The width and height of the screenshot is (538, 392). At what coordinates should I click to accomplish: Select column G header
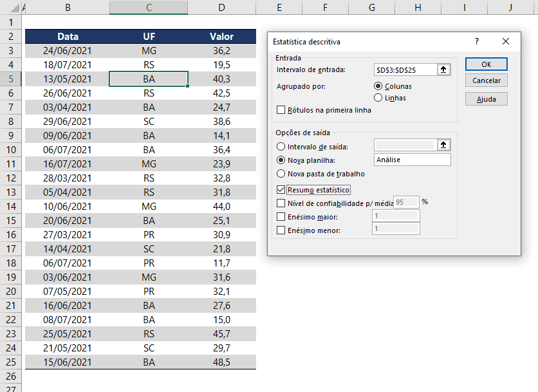click(371, 7)
